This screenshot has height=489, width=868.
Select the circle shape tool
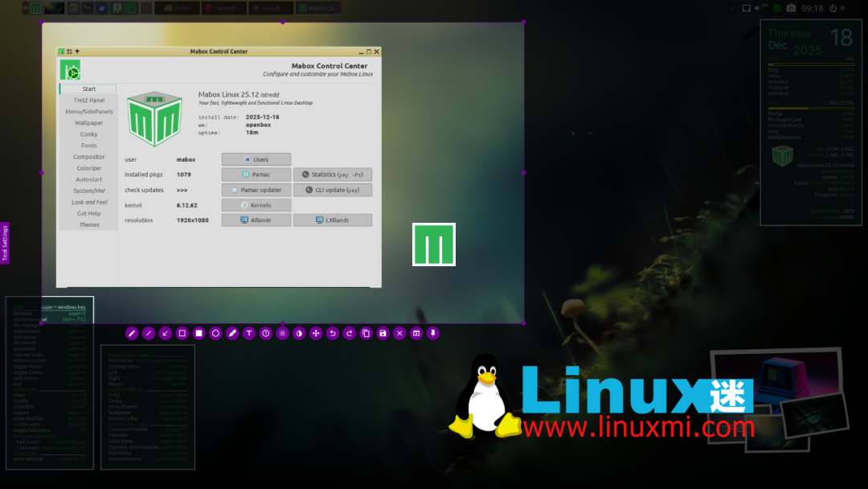pos(215,333)
